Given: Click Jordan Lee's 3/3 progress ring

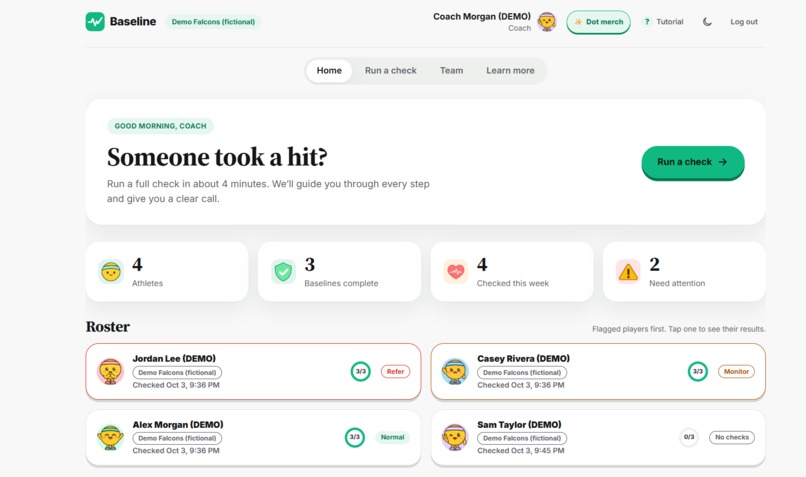Looking at the screenshot, I should point(361,371).
